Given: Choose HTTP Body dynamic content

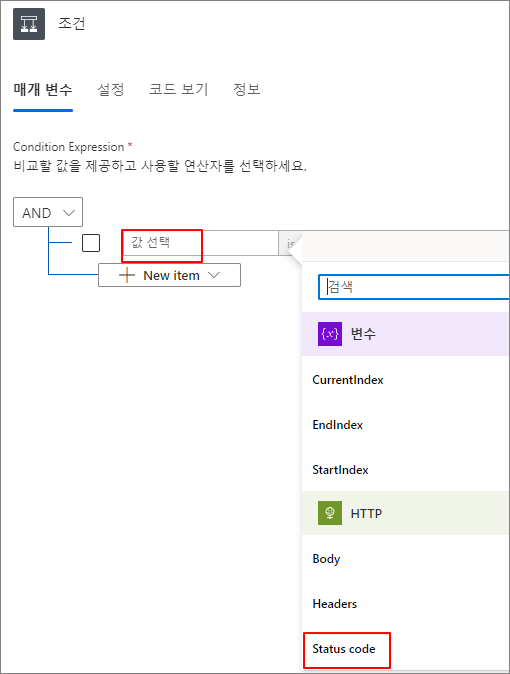Looking at the screenshot, I should click(x=326, y=559).
